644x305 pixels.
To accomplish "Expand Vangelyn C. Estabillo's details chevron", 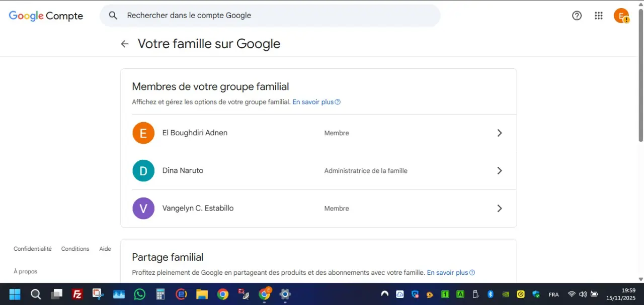I will pyautogui.click(x=500, y=209).
